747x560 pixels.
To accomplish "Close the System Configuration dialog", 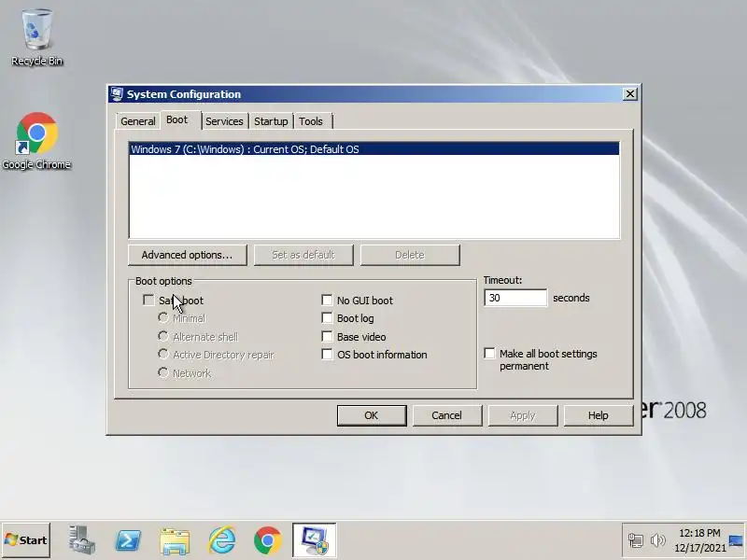I will coord(629,94).
